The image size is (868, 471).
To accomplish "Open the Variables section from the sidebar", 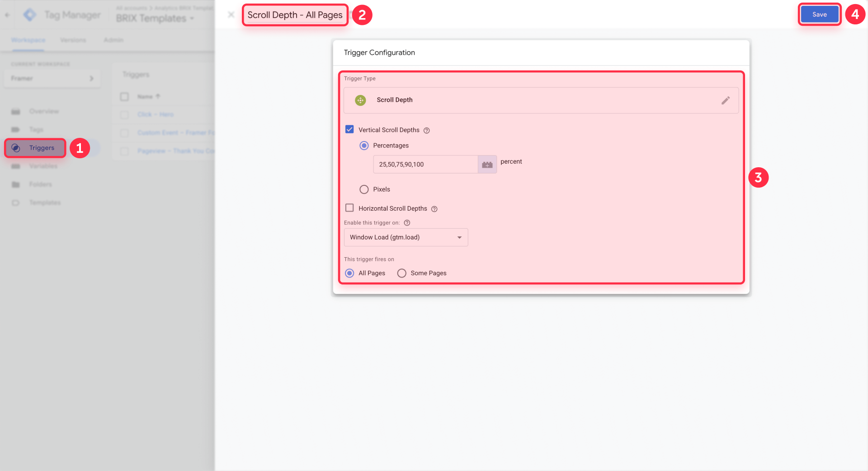I will click(x=15, y=166).
